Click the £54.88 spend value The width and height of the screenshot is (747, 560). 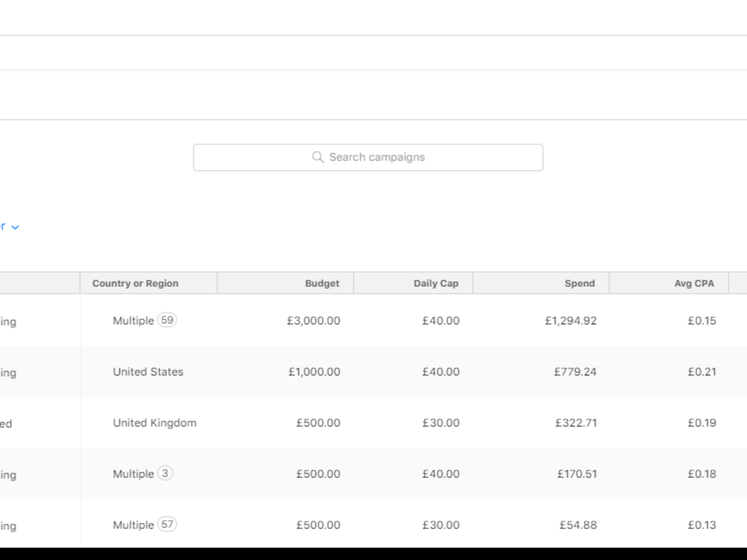tap(578, 525)
